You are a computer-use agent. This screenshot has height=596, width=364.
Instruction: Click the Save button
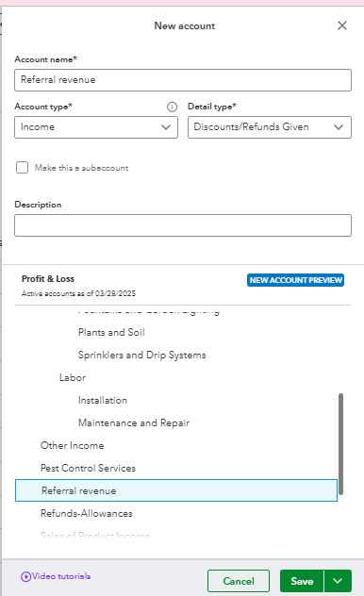coord(302,581)
